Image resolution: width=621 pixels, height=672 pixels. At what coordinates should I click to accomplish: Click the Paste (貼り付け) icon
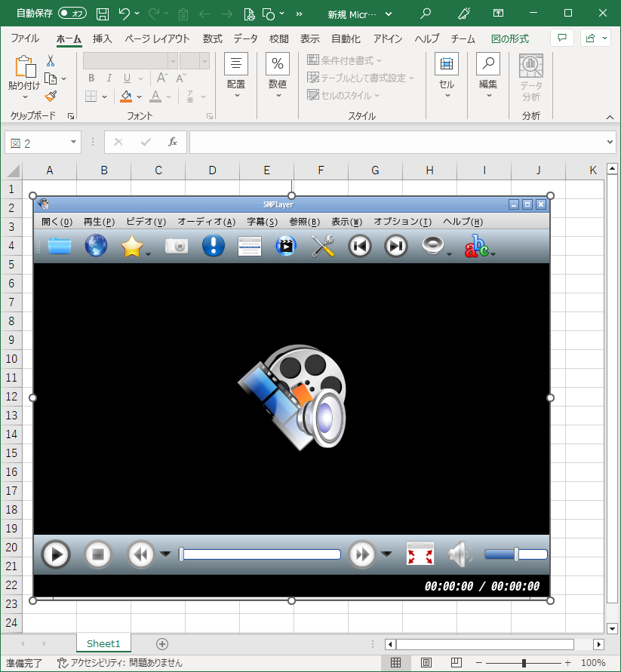pos(24,67)
